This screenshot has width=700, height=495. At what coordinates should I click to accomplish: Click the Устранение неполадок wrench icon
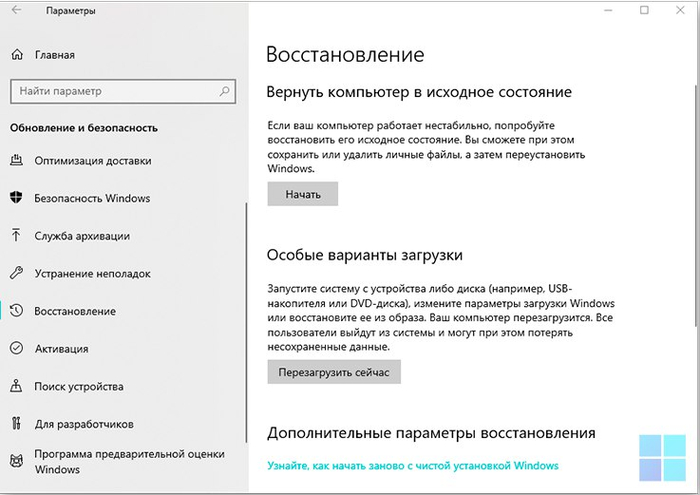(16, 273)
